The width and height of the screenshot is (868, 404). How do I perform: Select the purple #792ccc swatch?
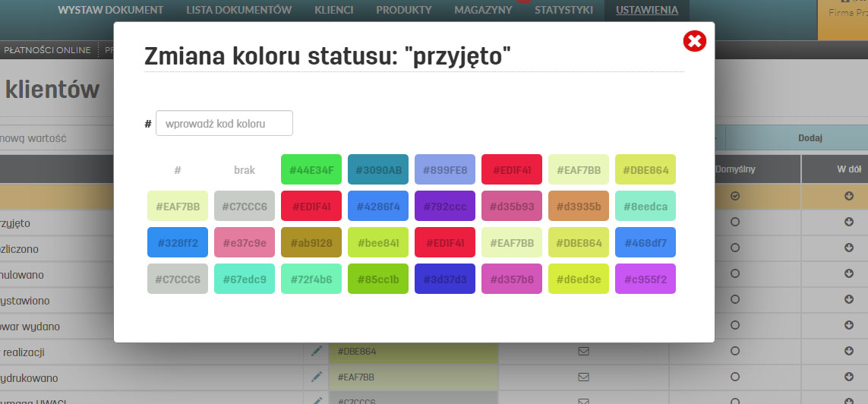pyautogui.click(x=445, y=206)
